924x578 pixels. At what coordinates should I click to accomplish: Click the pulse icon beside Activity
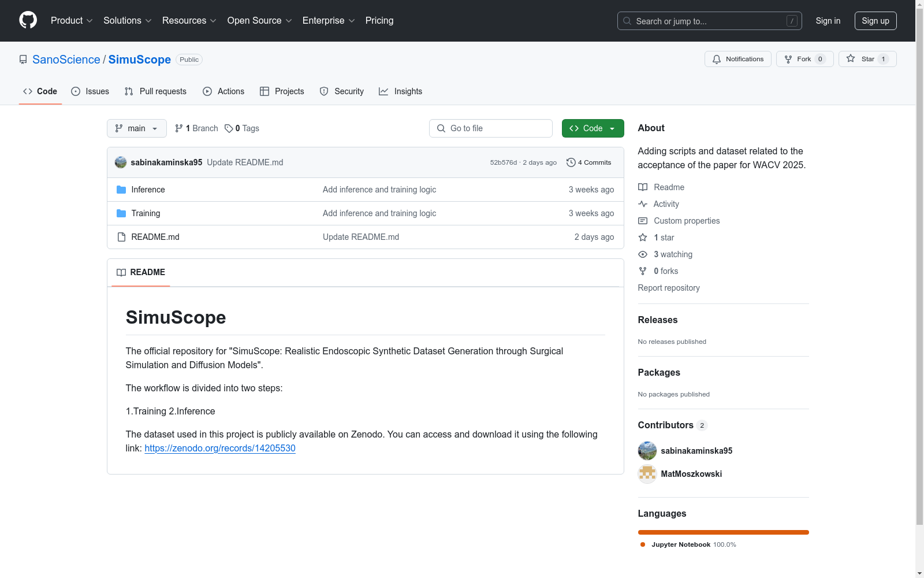pos(643,204)
